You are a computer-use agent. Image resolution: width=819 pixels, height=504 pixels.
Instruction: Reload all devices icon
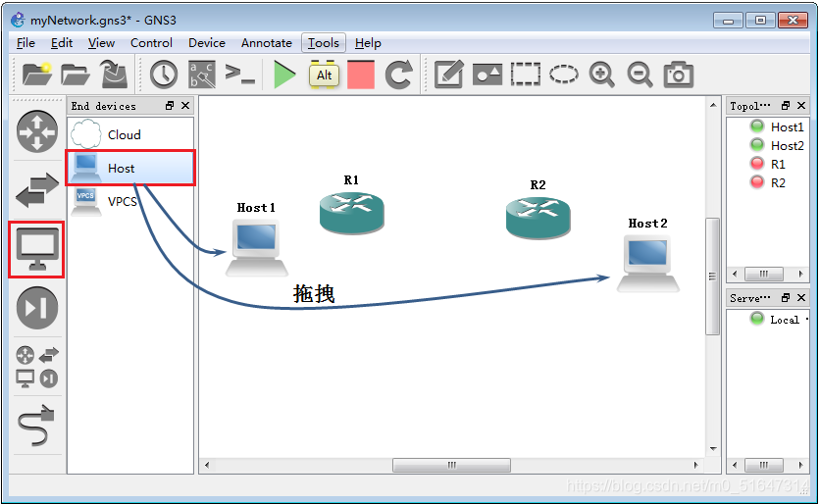click(x=398, y=75)
